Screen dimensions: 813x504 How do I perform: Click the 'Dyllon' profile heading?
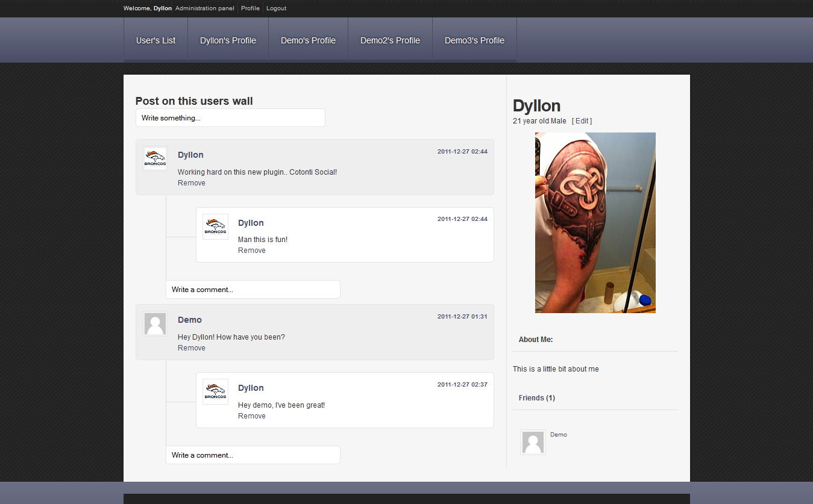tap(536, 106)
